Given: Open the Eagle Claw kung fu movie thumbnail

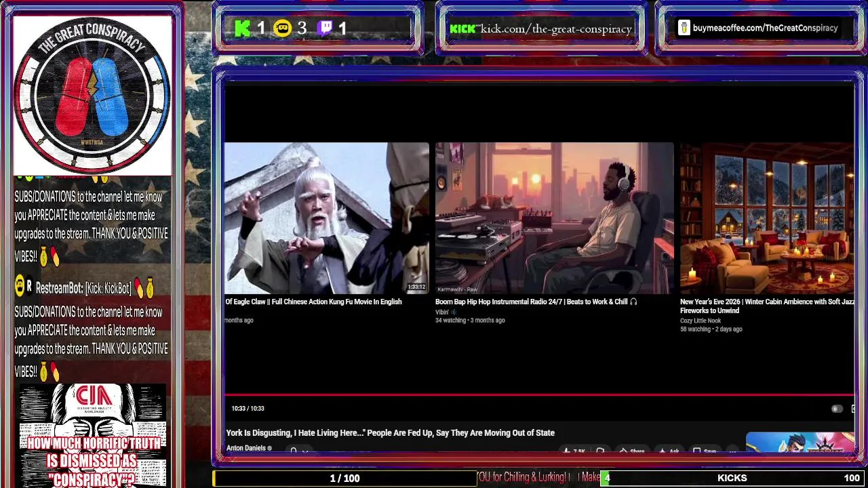Looking at the screenshot, I should (327, 218).
